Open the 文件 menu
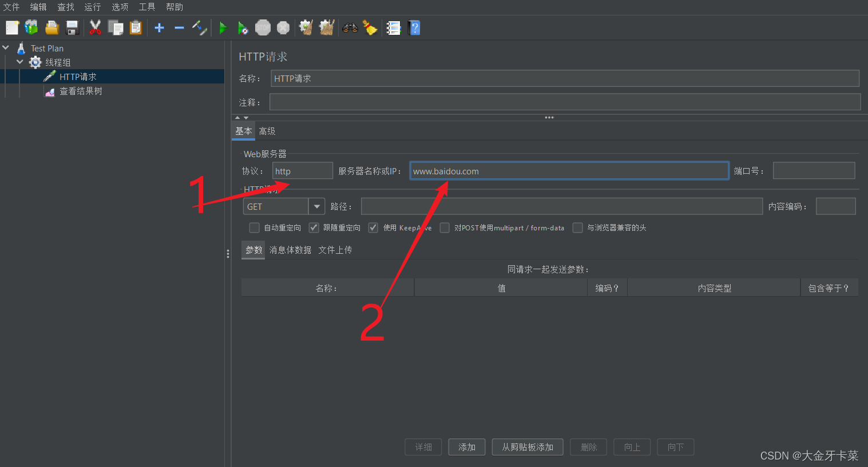This screenshot has width=868, height=467. click(x=11, y=7)
